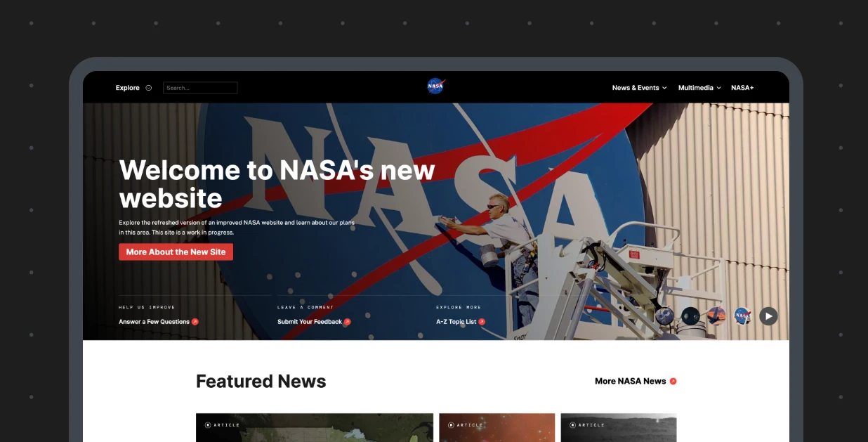Open the Explore menu
Image resolution: width=868 pixels, height=442 pixels.
[127, 88]
